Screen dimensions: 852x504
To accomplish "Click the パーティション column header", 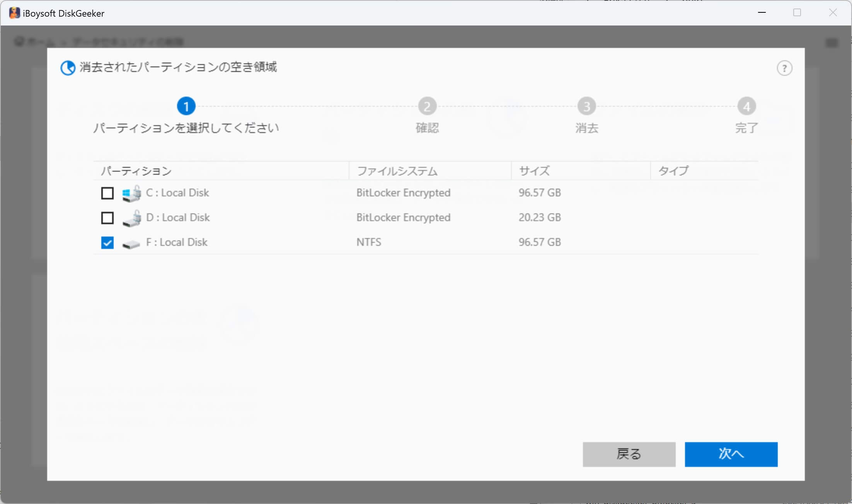I will [x=221, y=171].
